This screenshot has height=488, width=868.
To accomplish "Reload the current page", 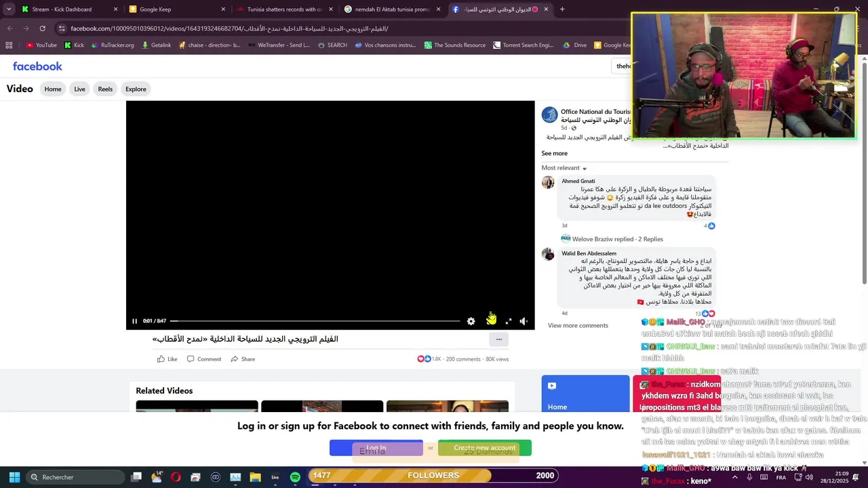I will (x=42, y=28).
